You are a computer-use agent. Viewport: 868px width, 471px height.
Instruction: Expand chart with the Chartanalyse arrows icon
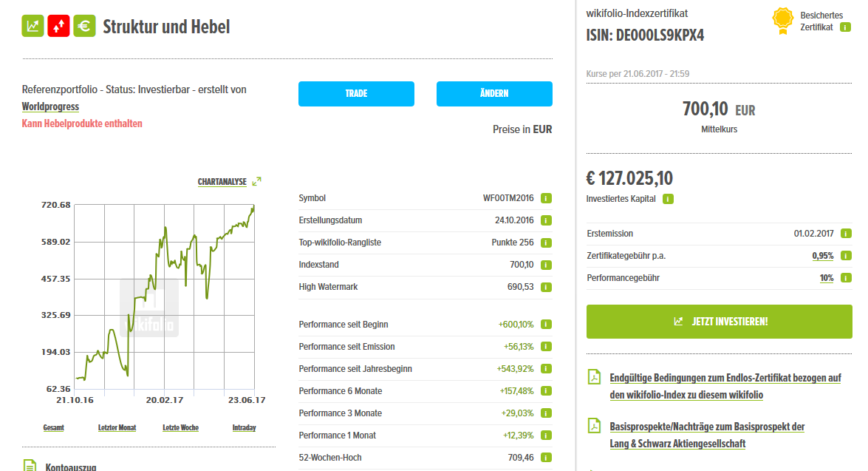(x=257, y=181)
